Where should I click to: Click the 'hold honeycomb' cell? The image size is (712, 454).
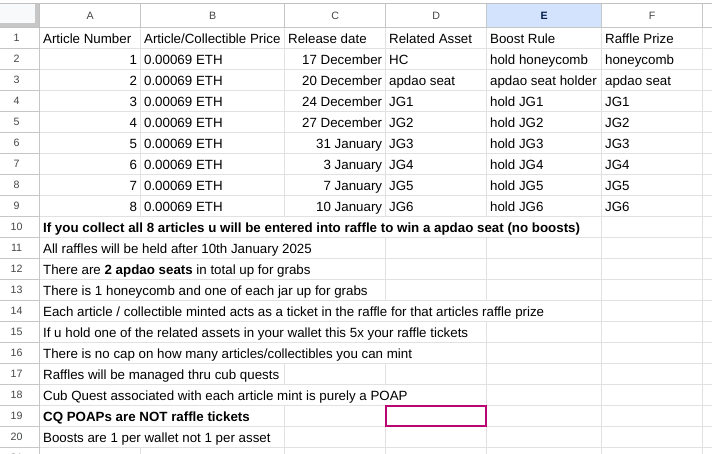pos(543,59)
